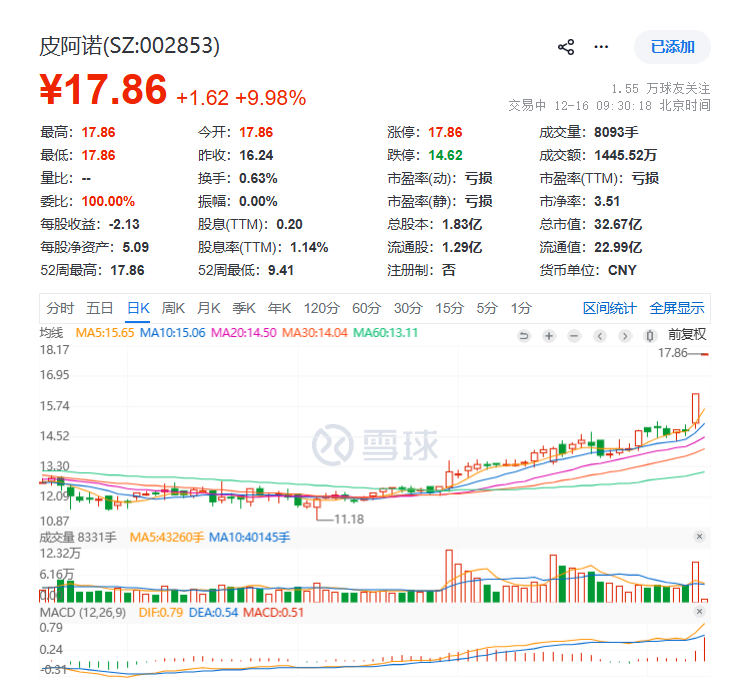Open the 前复权 adjustment dropdown
This screenshot has height=681, width=741.
pyautogui.click(x=687, y=335)
